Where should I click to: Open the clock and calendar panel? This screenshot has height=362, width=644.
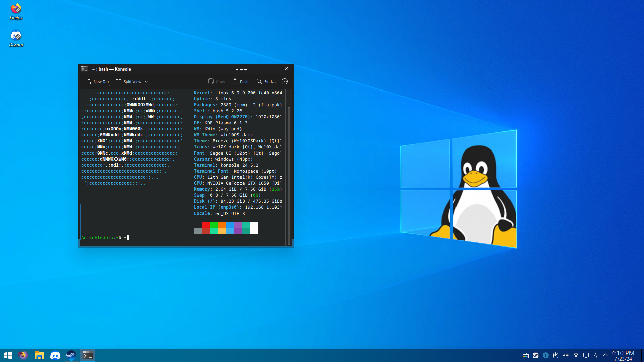tap(623, 355)
